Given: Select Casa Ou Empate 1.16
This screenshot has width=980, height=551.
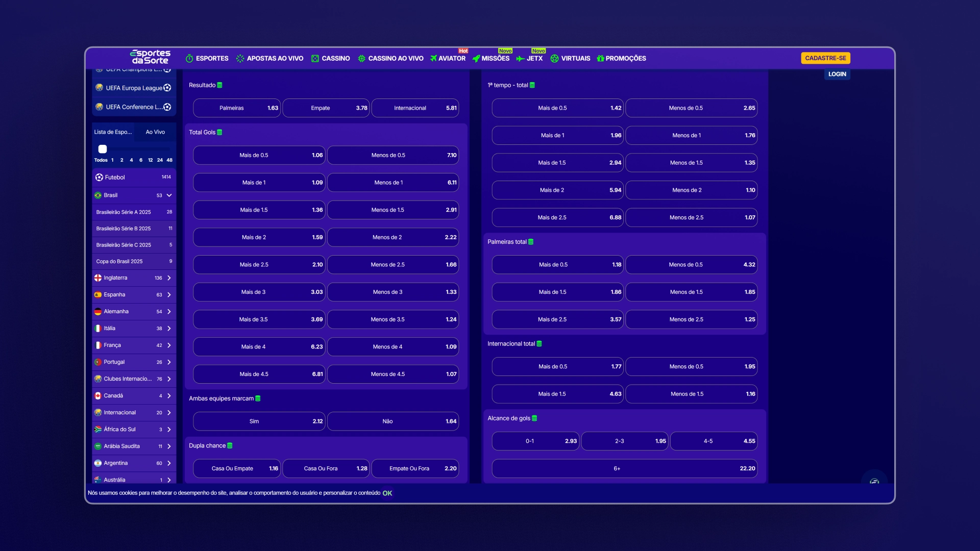Looking at the screenshot, I should pyautogui.click(x=237, y=468).
